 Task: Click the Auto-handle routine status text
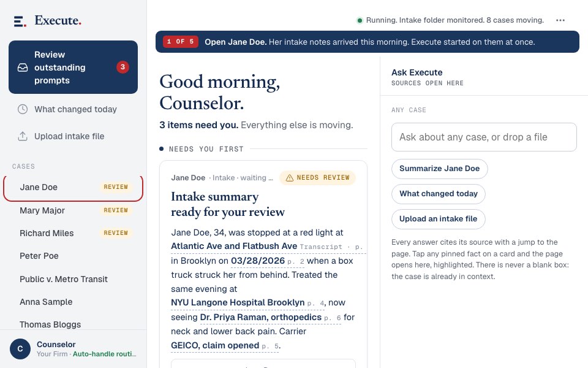pos(104,354)
